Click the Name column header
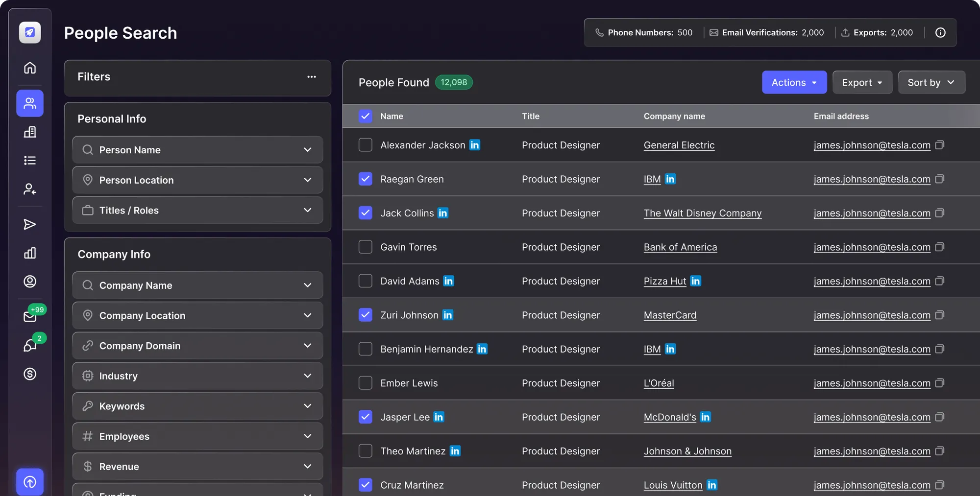 [x=392, y=116]
